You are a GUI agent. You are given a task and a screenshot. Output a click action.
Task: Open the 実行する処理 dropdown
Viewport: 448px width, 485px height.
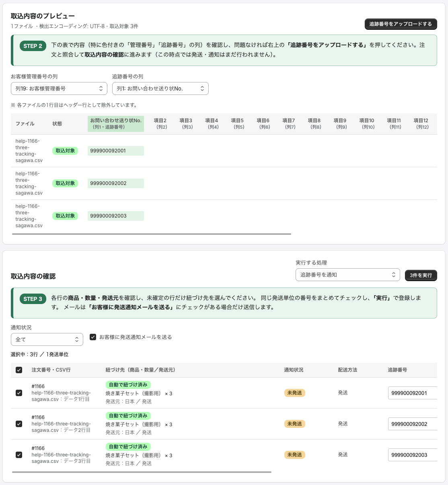(x=348, y=275)
